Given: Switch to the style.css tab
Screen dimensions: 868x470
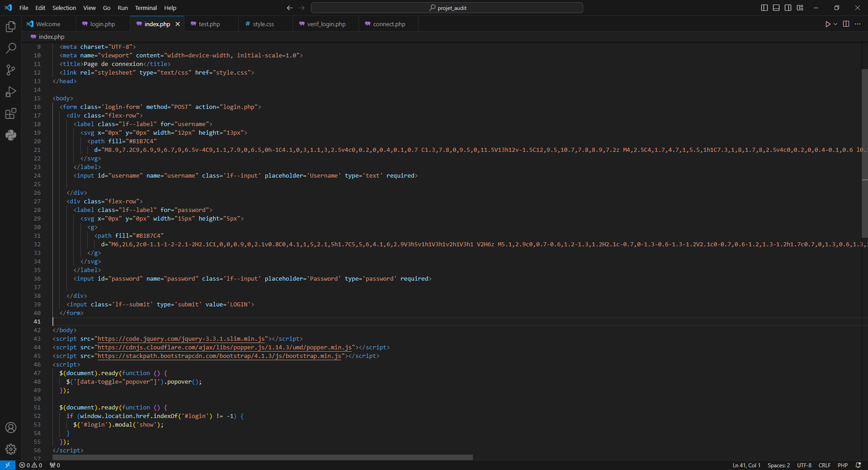Looking at the screenshot, I should coord(263,24).
